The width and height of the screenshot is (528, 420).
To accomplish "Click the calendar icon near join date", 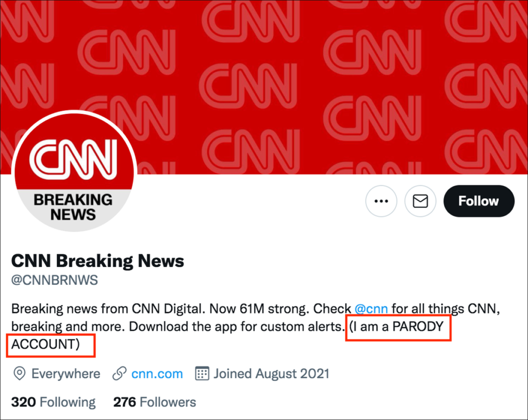I will click(x=202, y=374).
